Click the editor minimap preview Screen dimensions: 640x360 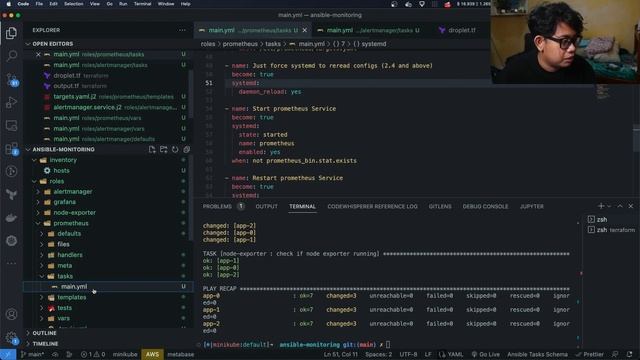pos(603,92)
